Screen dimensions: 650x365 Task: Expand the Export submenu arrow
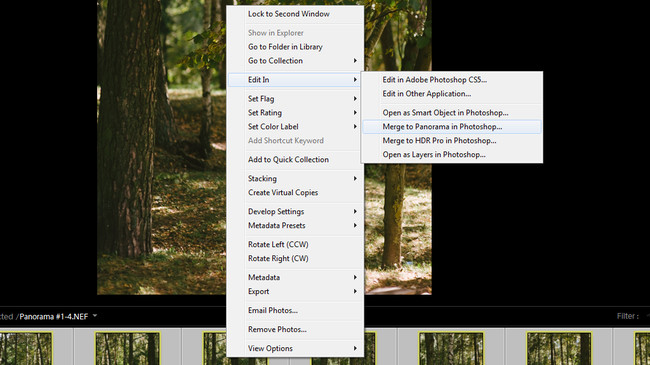pyautogui.click(x=355, y=291)
